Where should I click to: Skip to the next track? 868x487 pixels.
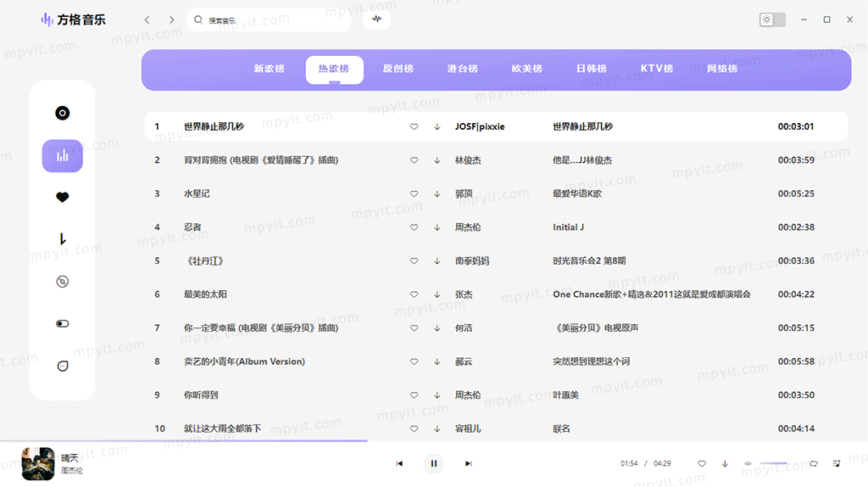[x=468, y=464]
